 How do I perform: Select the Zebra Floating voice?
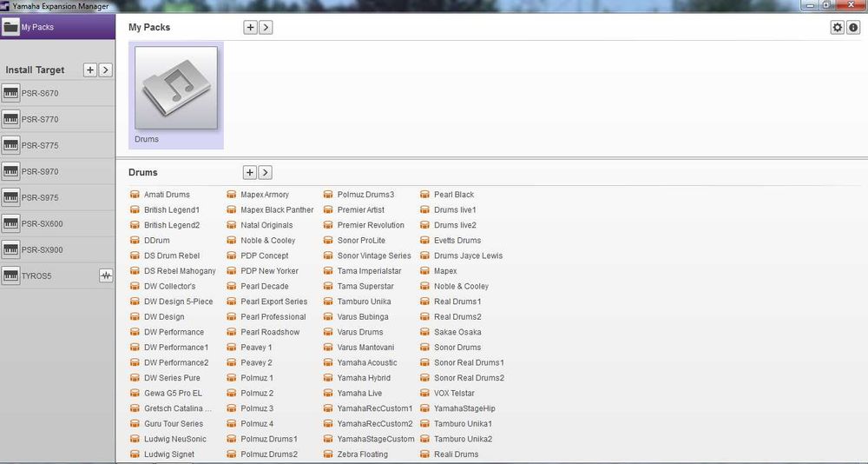[x=363, y=454]
